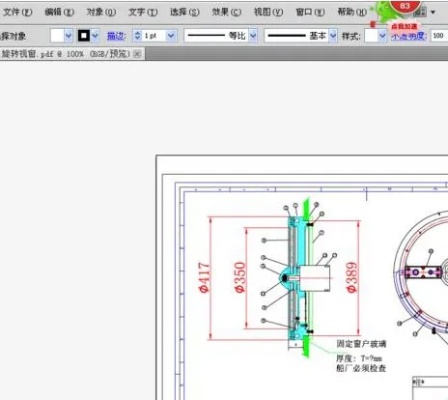Open the stroke color dropdown arrow

(x=95, y=35)
